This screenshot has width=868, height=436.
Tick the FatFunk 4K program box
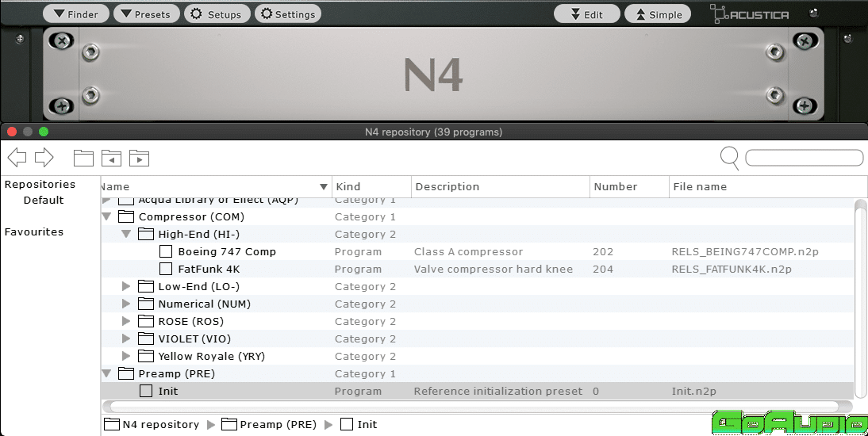point(166,269)
